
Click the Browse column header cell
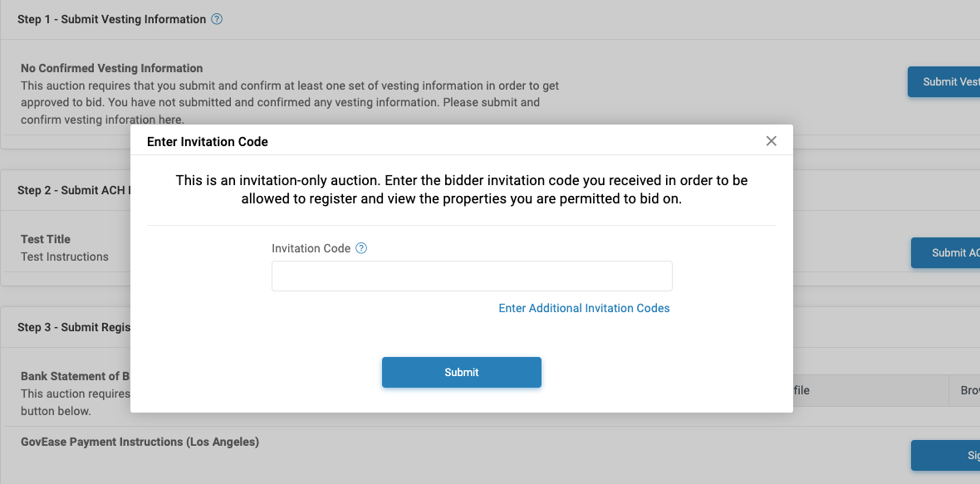(x=964, y=390)
